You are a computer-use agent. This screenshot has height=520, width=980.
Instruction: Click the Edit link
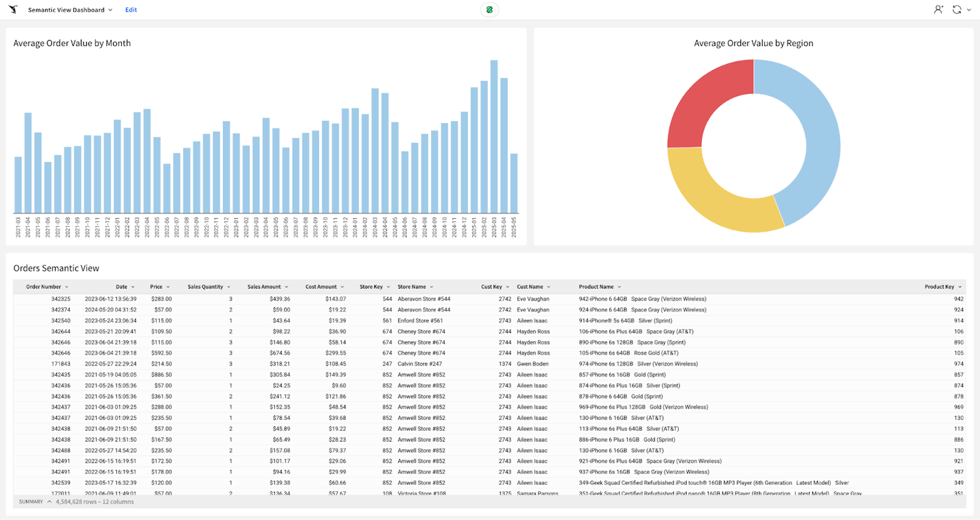coord(131,10)
